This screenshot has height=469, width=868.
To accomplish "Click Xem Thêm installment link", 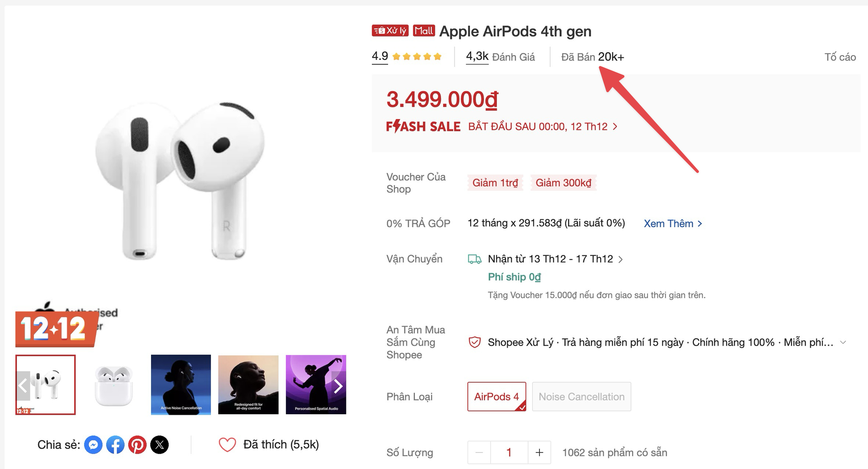I will pos(672,224).
